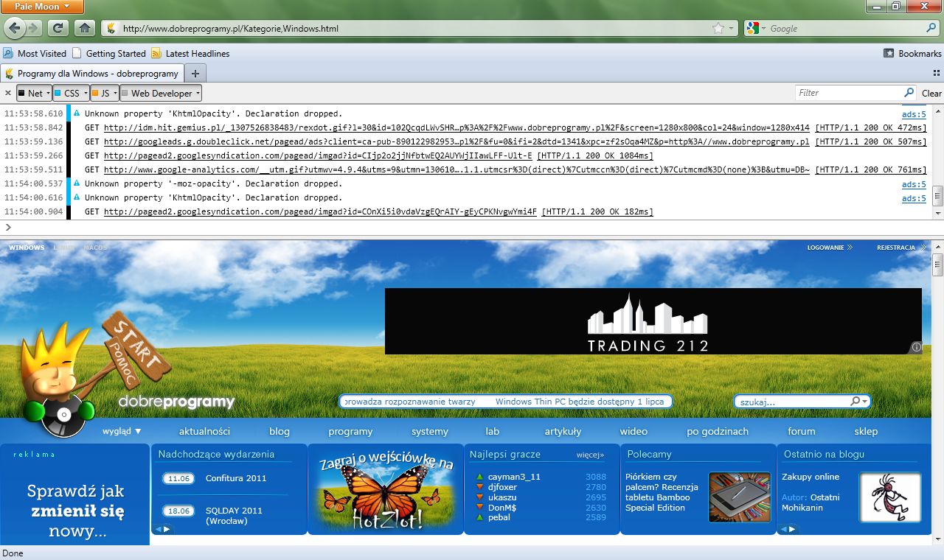Toggle the Net log filter

pyautogui.click(x=31, y=94)
